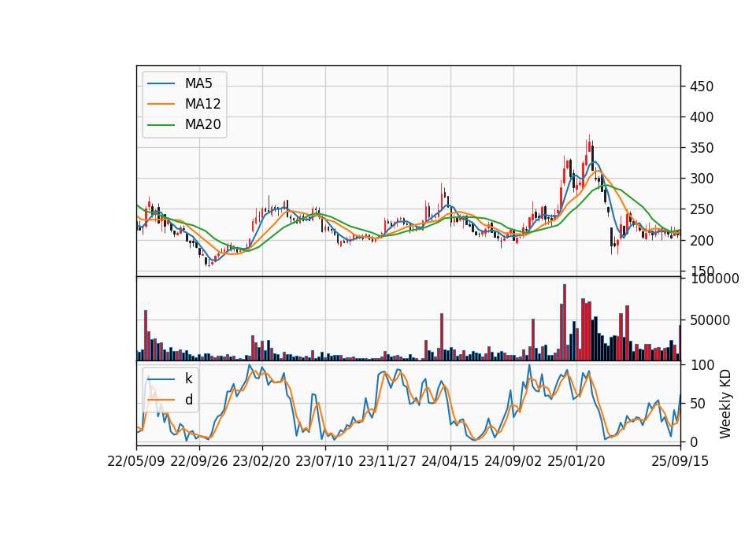Click the 22/09/26 date axis label
The image size is (756, 543).
point(199,461)
